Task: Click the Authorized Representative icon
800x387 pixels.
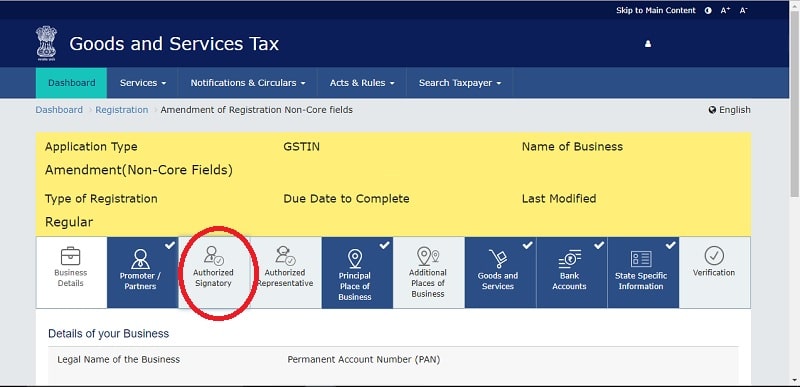Action: click(285, 255)
